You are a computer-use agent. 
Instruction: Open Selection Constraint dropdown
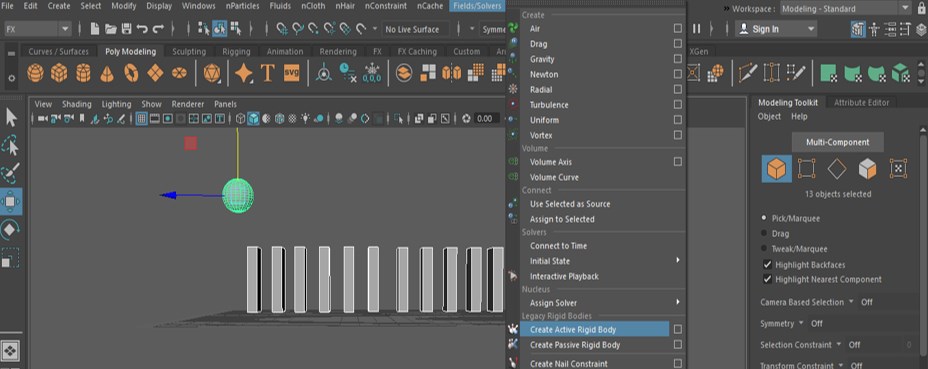[x=839, y=344]
